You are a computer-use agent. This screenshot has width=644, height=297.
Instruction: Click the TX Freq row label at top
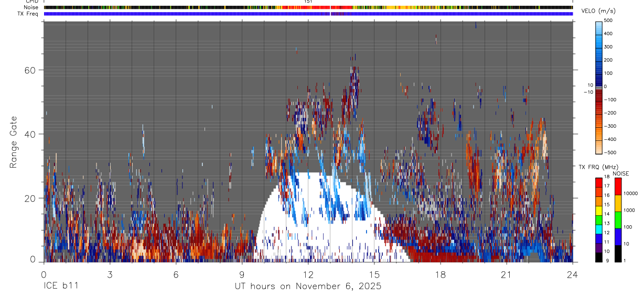coord(28,14)
